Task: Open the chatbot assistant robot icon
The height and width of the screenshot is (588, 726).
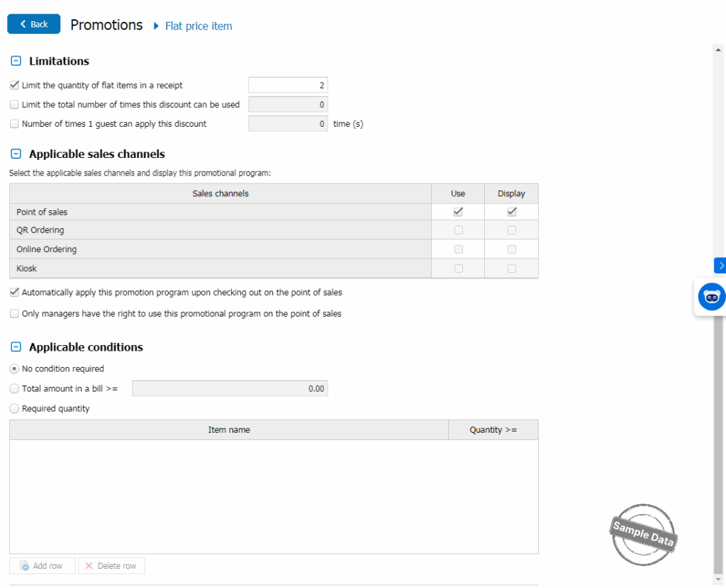Action: [x=711, y=297]
